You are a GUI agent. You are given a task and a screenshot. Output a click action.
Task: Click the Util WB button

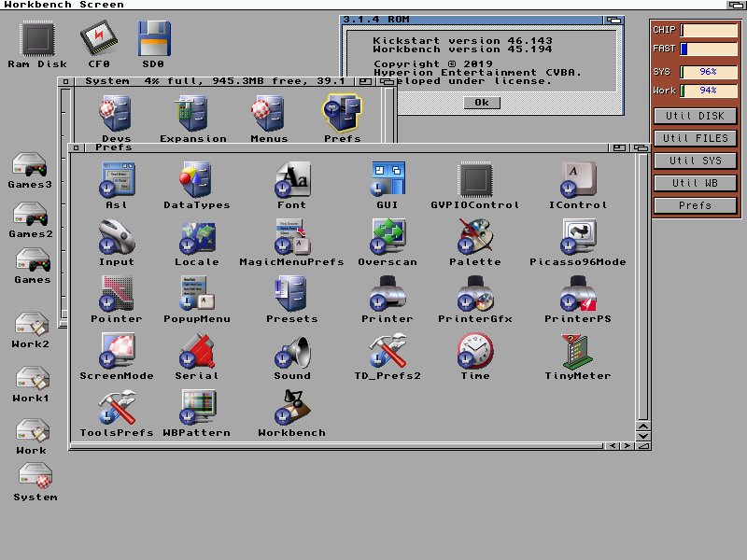click(695, 183)
